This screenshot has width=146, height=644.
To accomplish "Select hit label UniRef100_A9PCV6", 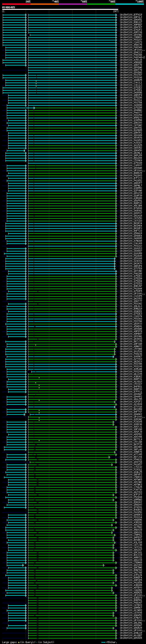I will [x=131, y=32].
